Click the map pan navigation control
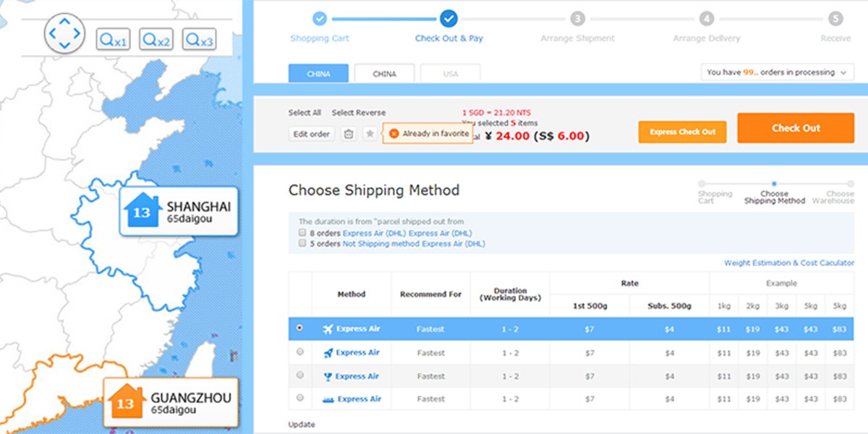 click(x=64, y=33)
